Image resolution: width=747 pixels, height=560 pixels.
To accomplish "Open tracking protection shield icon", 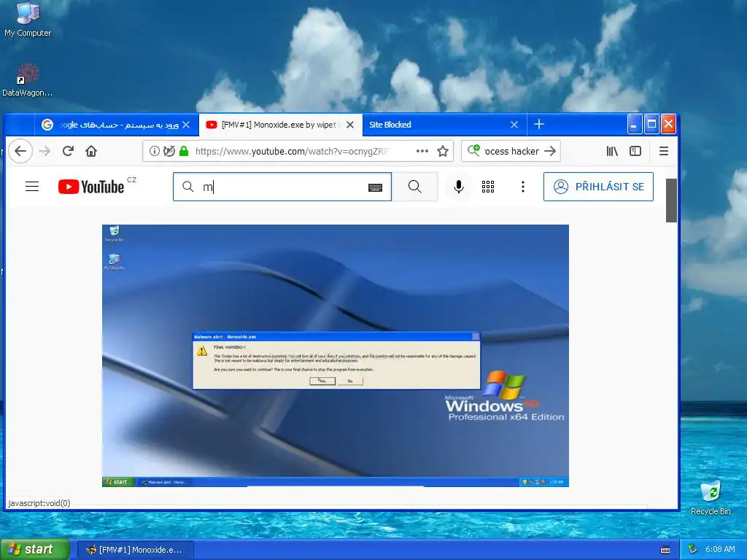I will pos(169,151).
